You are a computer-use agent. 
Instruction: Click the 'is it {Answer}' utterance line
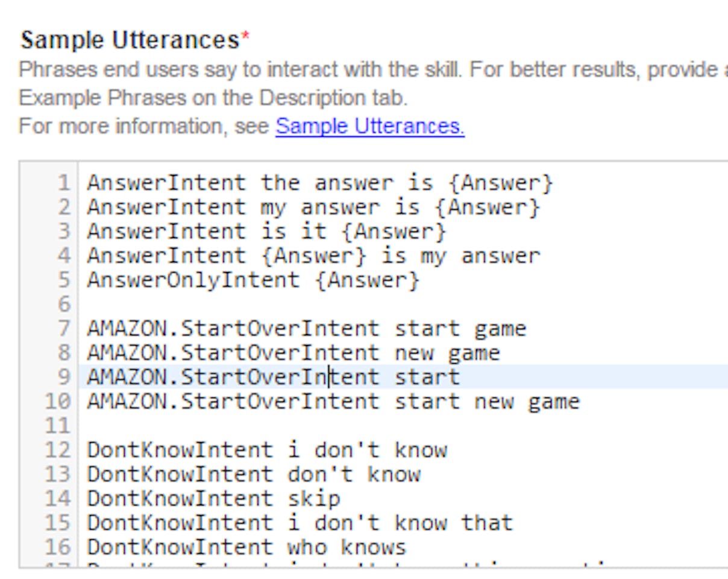tap(266, 232)
